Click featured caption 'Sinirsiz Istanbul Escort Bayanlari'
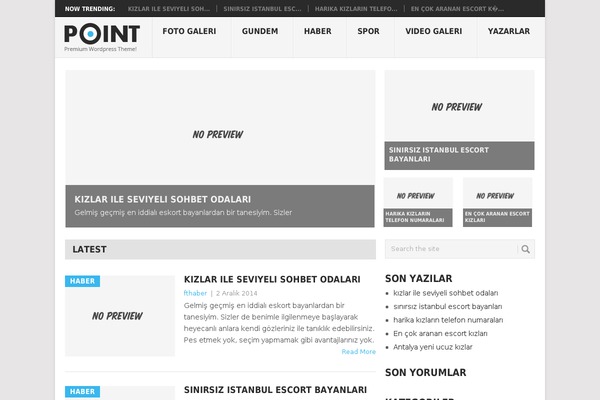 [439, 155]
